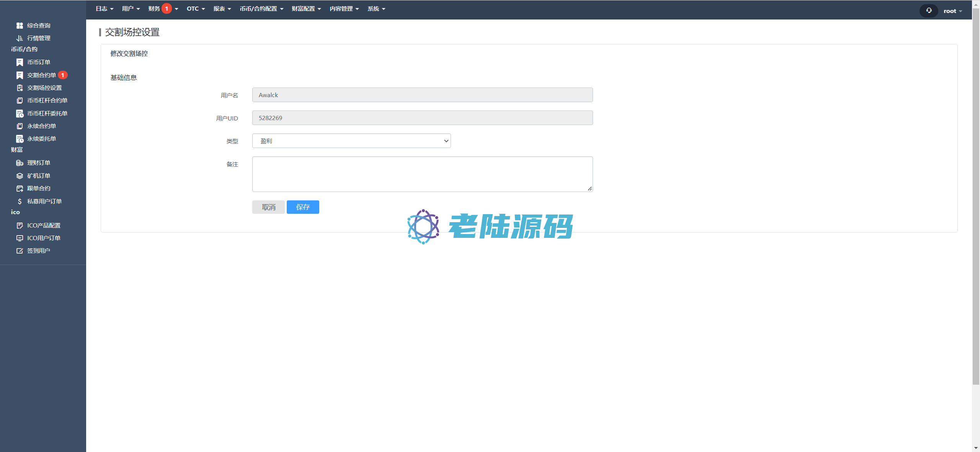Open the 币币/合约配置 dropdown
980x452 pixels.
tap(261, 9)
